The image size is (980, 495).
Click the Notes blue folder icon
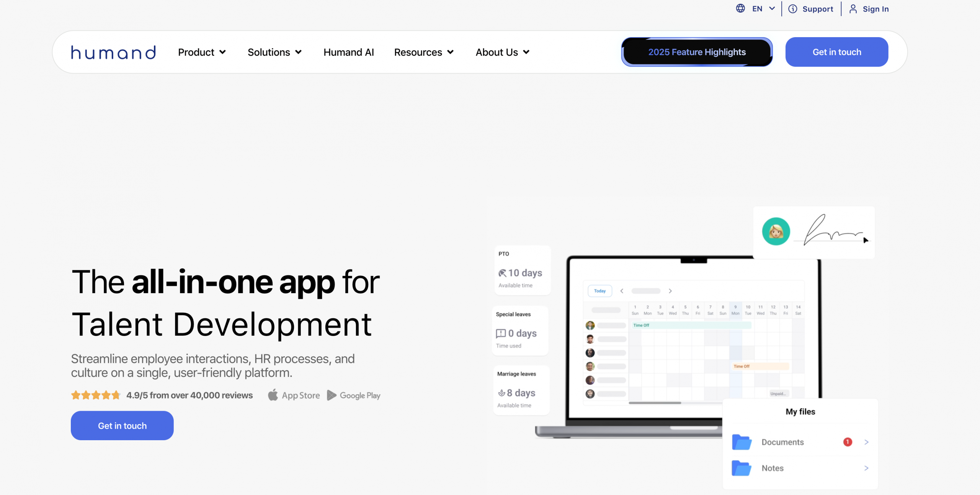[x=742, y=468]
